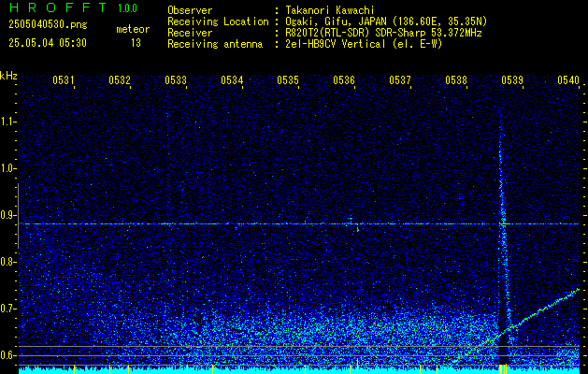Click the 0531 time axis label

[63, 79]
